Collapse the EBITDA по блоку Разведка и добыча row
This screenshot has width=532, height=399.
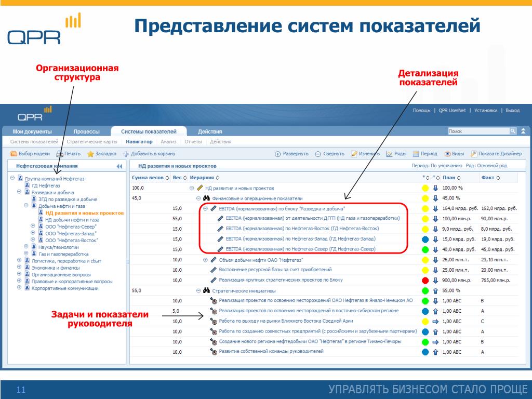point(205,208)
